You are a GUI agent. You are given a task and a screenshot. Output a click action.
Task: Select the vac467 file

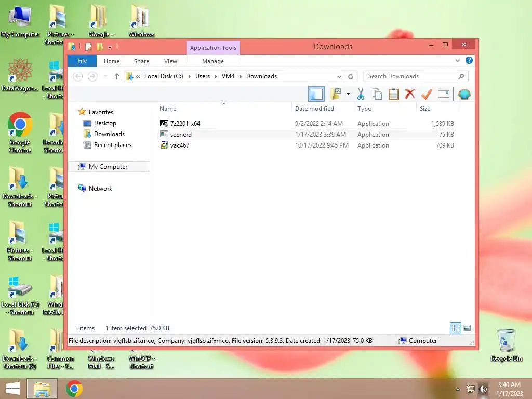(179, 145)
